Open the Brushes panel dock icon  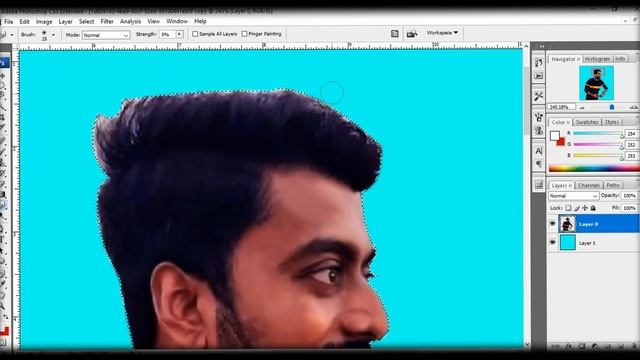point(539,118)
